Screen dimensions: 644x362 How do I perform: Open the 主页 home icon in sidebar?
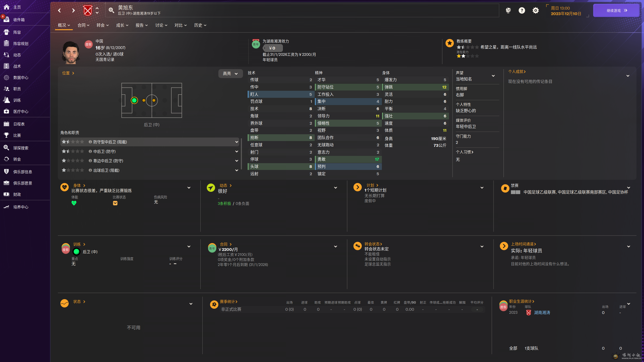(x=7, y=7)
